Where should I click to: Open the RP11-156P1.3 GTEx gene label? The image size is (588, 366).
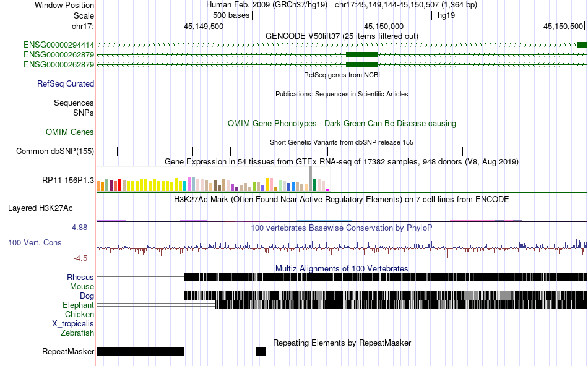tap(68, 180)
